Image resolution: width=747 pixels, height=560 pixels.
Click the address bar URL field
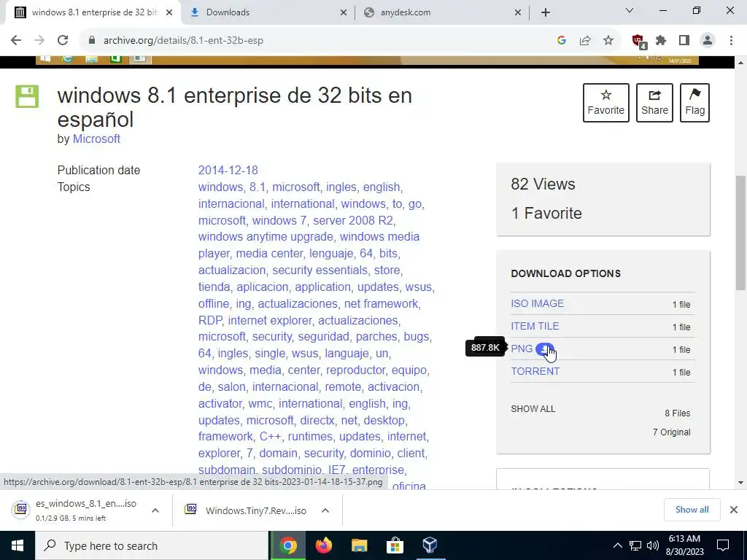pyautogui.click(x=314, y=41)
